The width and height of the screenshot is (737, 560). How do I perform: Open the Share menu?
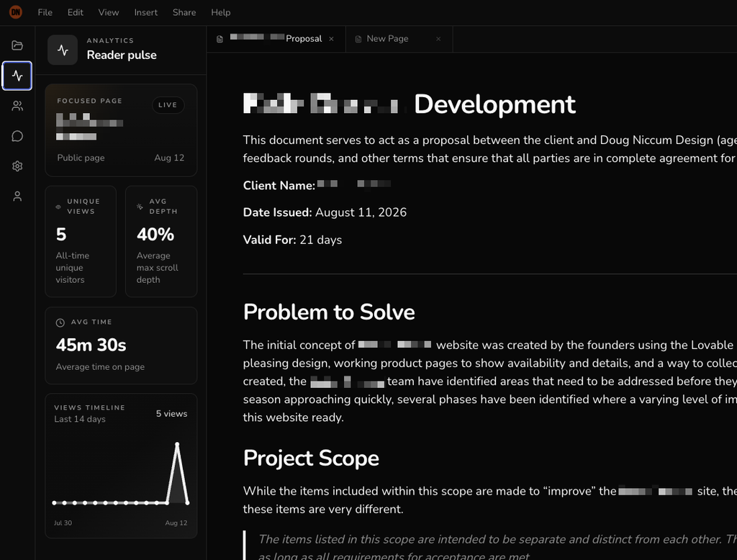[x=184, y=12]
